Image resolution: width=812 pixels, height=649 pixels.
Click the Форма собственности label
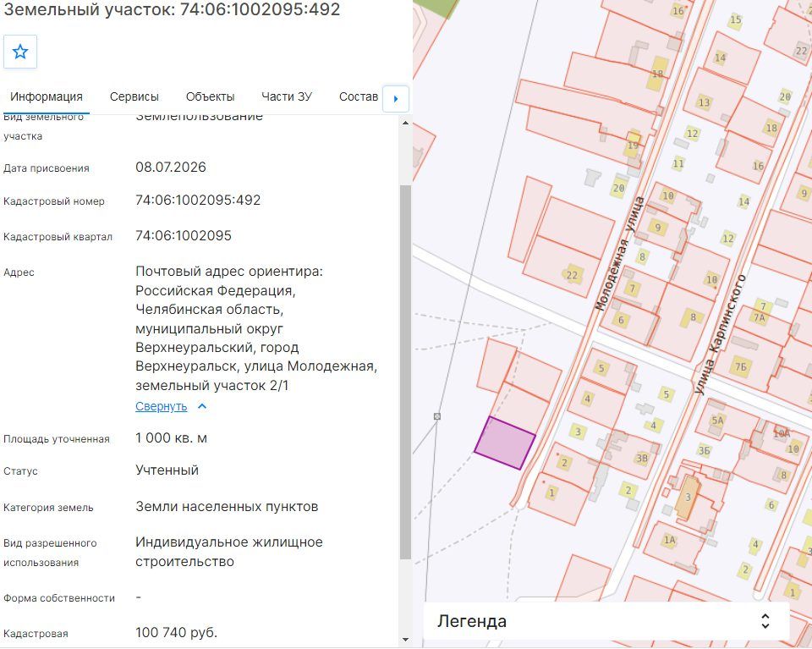59,598
